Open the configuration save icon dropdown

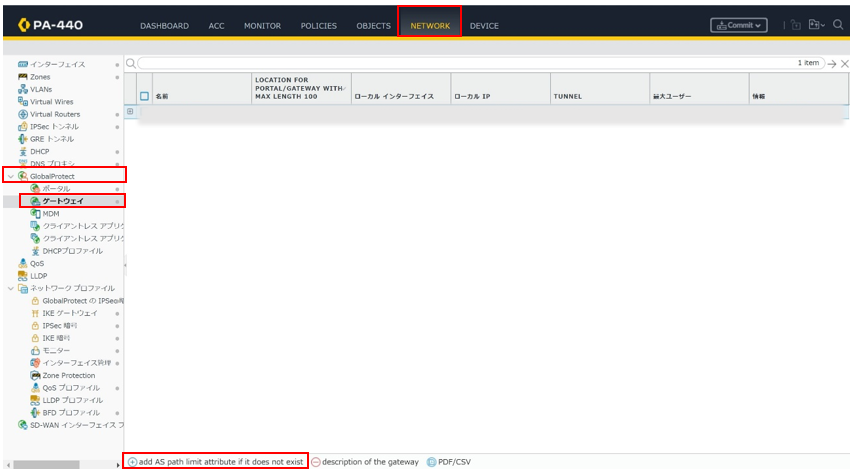point(816,24)
